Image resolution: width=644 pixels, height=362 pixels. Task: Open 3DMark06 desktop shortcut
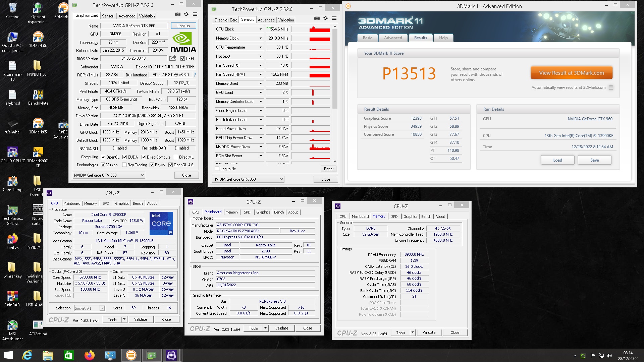tap(38, 40)
